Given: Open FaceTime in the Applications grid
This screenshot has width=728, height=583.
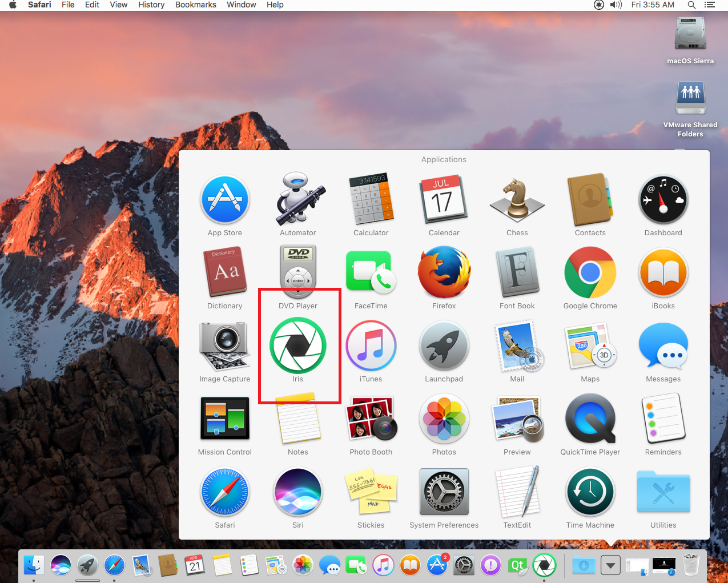Looking at the screenshot, I should tap(371, 273).
